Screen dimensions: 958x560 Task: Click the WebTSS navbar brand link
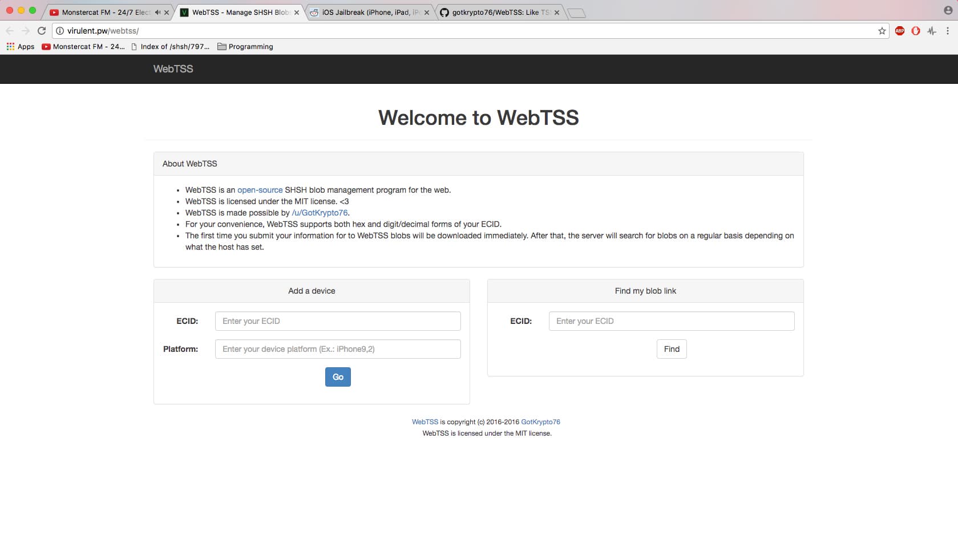click(x=172, y=68)
